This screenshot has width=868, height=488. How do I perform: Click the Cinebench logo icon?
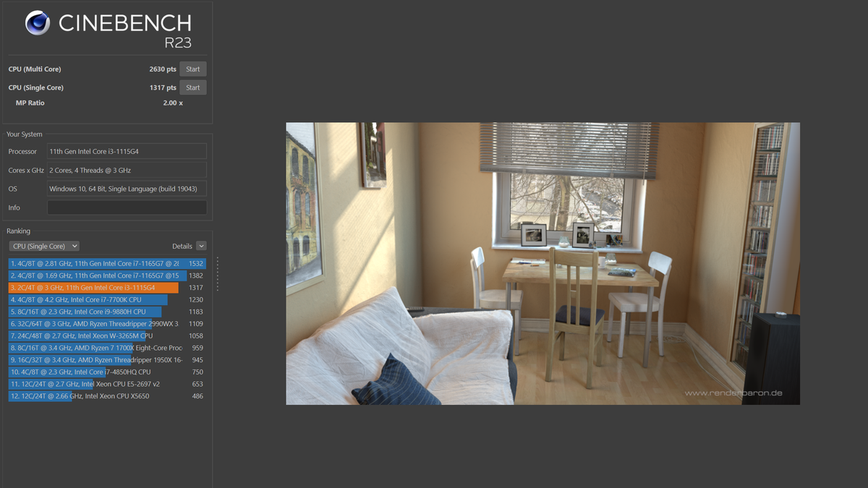coord(38,23)
